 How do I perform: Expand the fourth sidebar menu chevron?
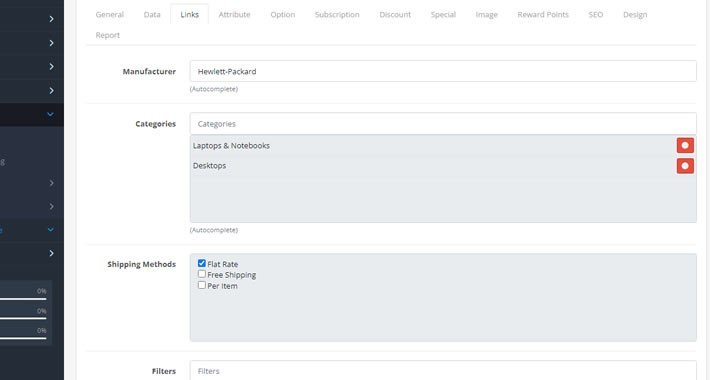tap(51, 91)
